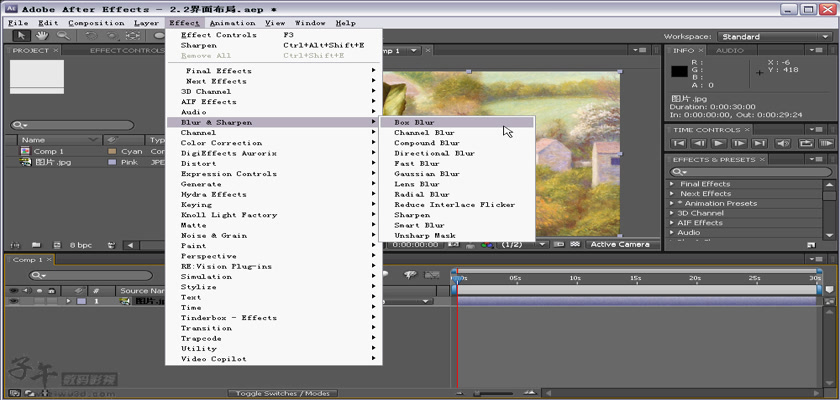Screen dimensions: 840x400
Task: Select the Rotation tool in toolbar
Action: point(91,36)
